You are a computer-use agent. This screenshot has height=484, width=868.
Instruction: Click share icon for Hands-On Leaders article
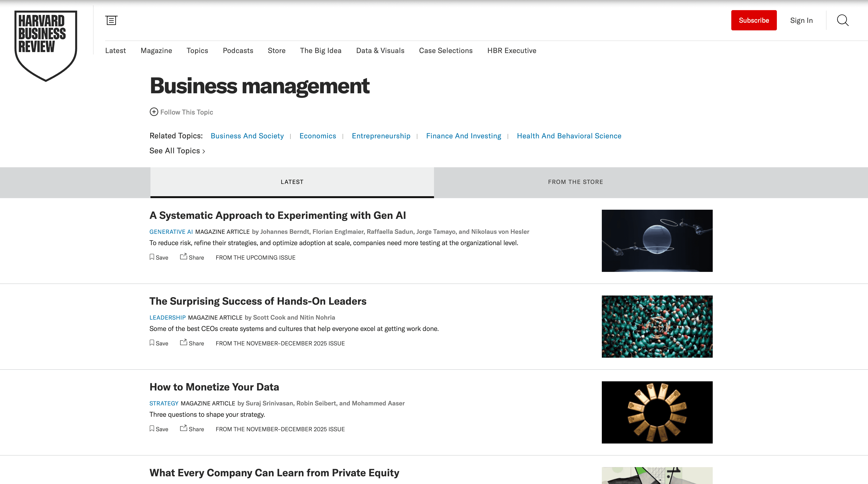point(183,343)
